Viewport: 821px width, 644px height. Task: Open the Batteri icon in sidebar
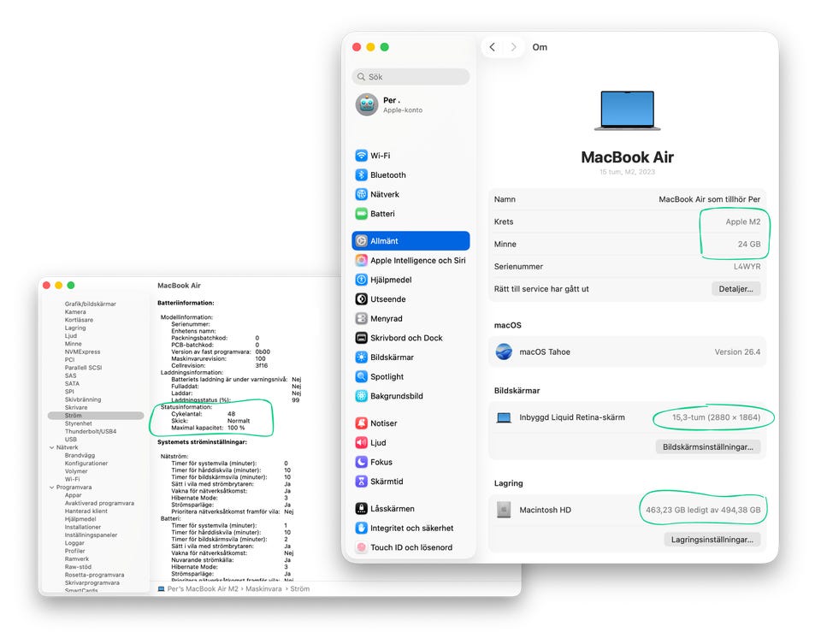click(x=361, y=214)
